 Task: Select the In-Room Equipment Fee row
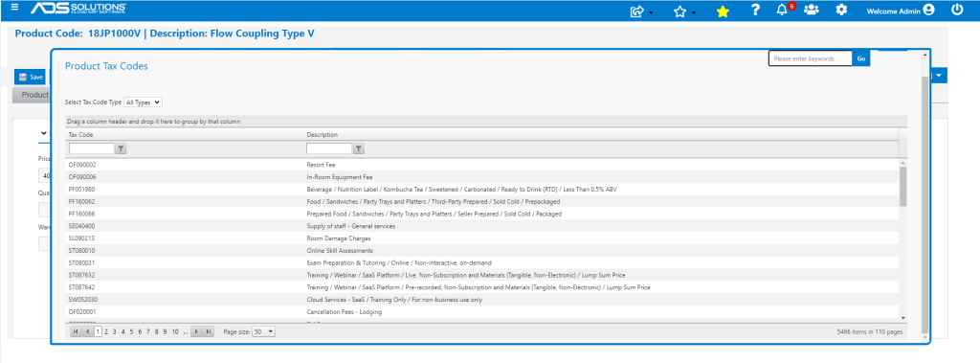[482, 177]
